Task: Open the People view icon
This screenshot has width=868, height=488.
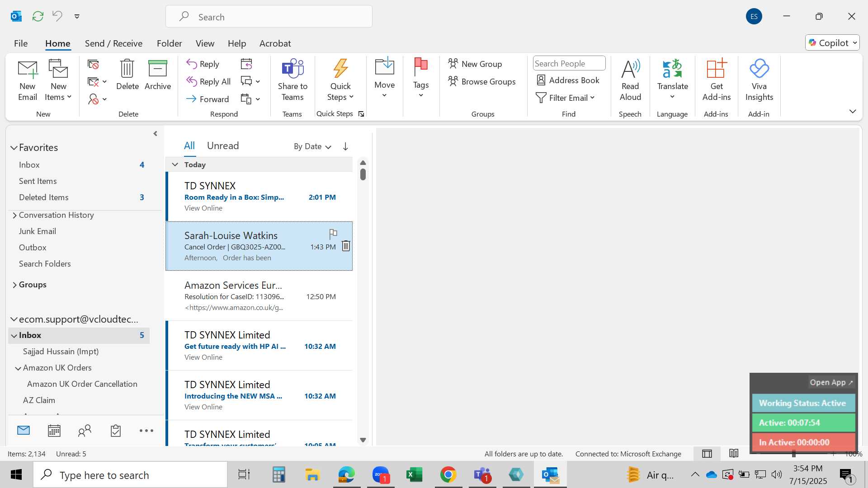Action: 85,431
